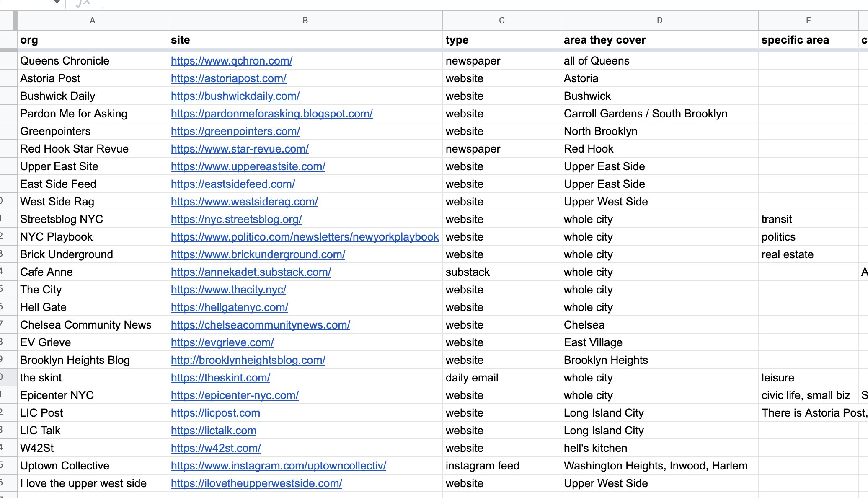This screenshot has width=868, height=498.
Task: Select the 'civic life, small biz' cell
Action: click(x=809, y=395)
